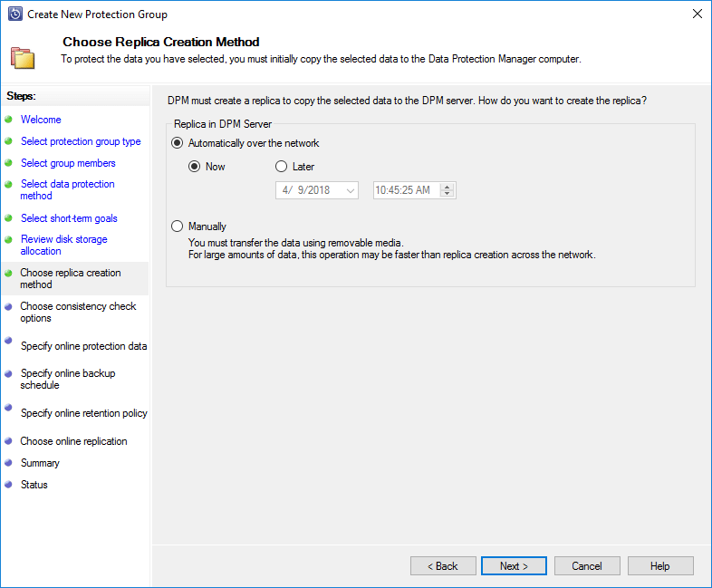Open Select protection group type step
The image size is (712, 588).
[x=81, y=141]
